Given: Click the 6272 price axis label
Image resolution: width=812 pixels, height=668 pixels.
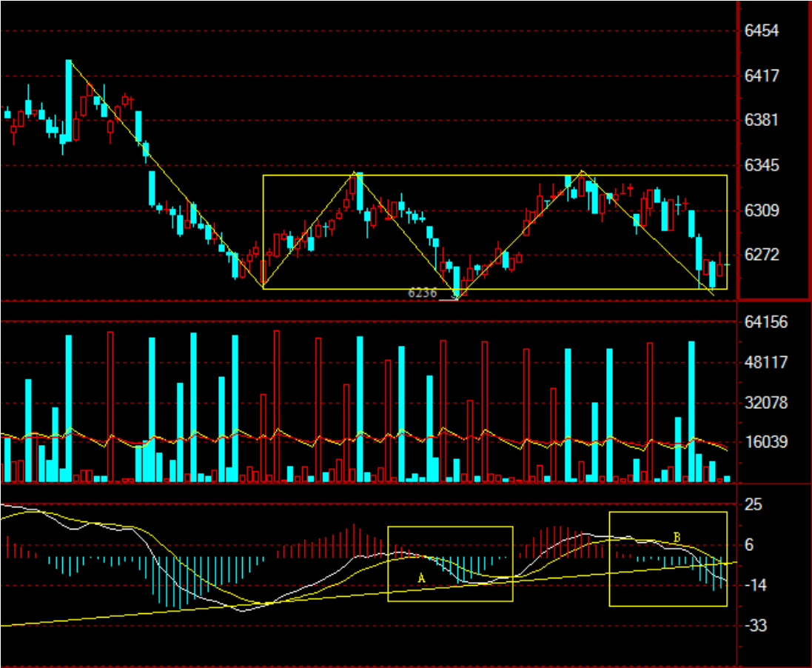Looking at the screenshot, I should (762, 255).
